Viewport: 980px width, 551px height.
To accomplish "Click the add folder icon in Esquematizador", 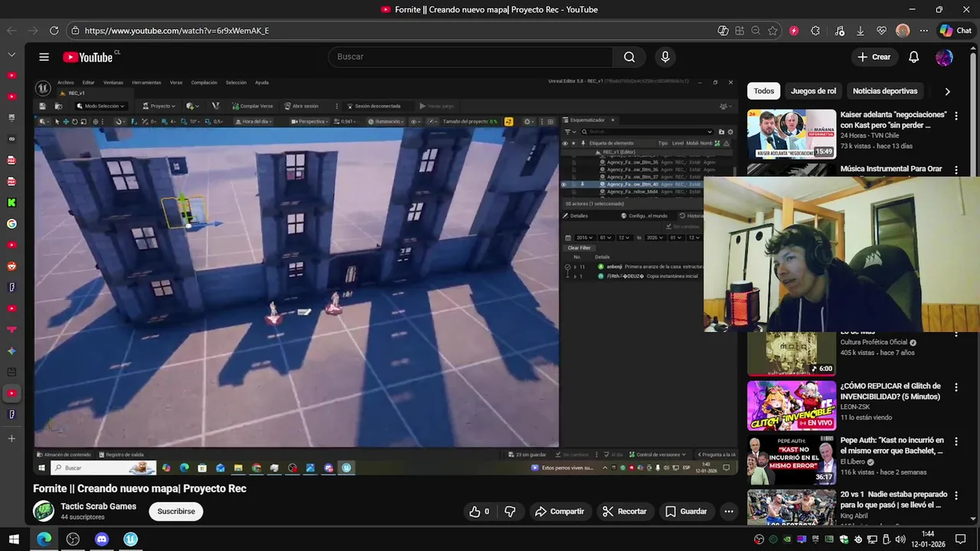I will pos(720,132).
